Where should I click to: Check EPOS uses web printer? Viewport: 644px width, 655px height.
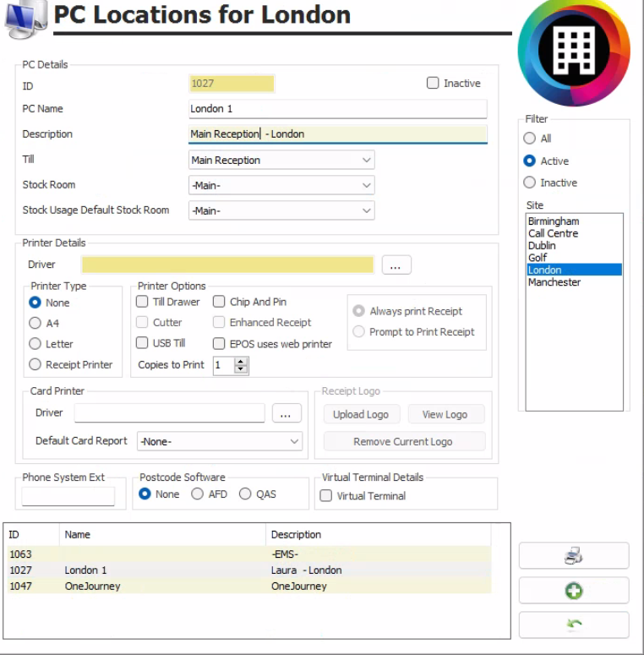pyautogui.click(x=219, y=343)
